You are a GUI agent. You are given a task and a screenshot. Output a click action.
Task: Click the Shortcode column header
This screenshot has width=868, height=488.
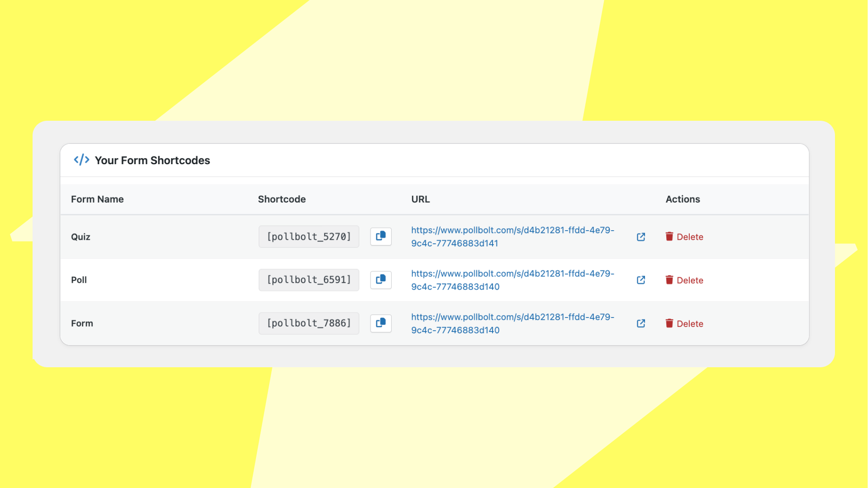tap(282, 199)
